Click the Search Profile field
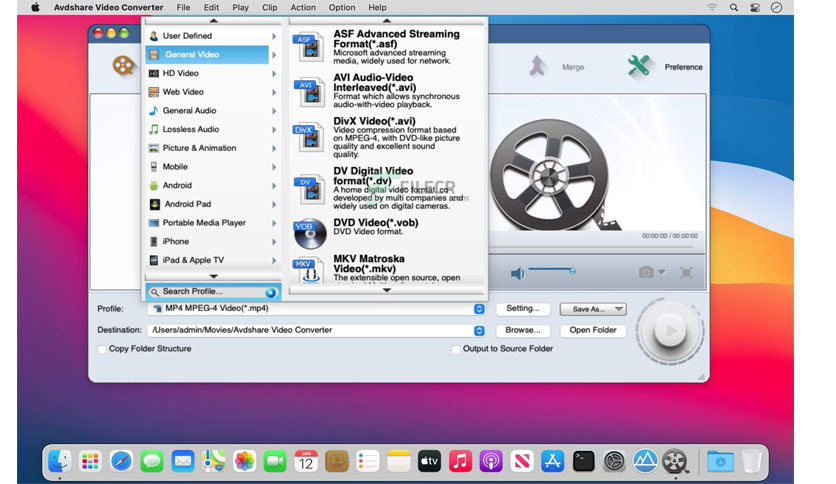 pyautogui.click(x=213, y=292)
